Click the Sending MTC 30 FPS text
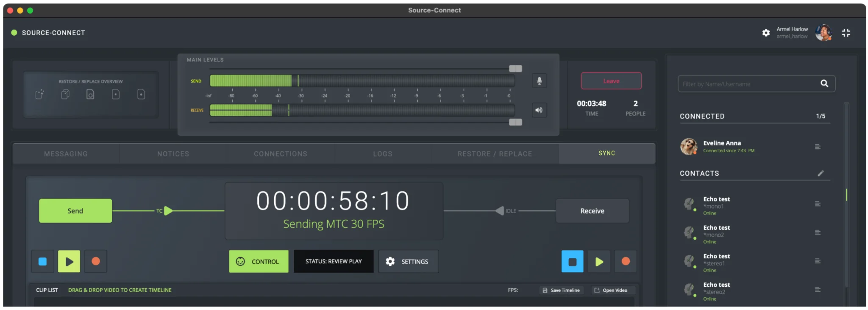 coord(334,224)
